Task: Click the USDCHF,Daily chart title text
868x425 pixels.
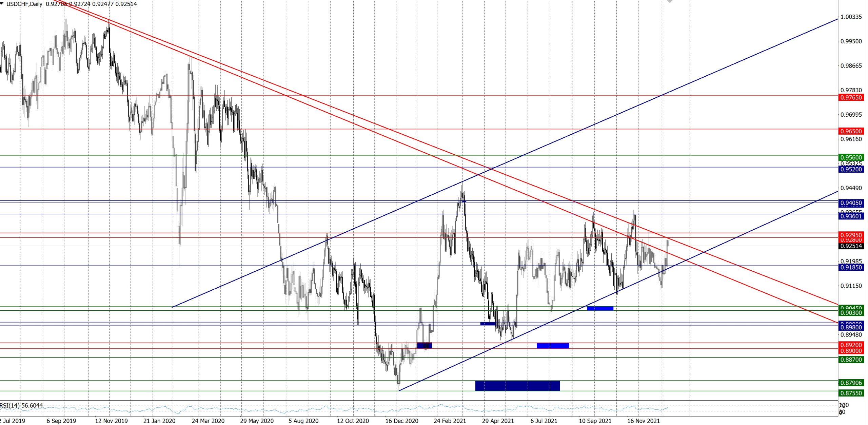Action: pos(24,4)
